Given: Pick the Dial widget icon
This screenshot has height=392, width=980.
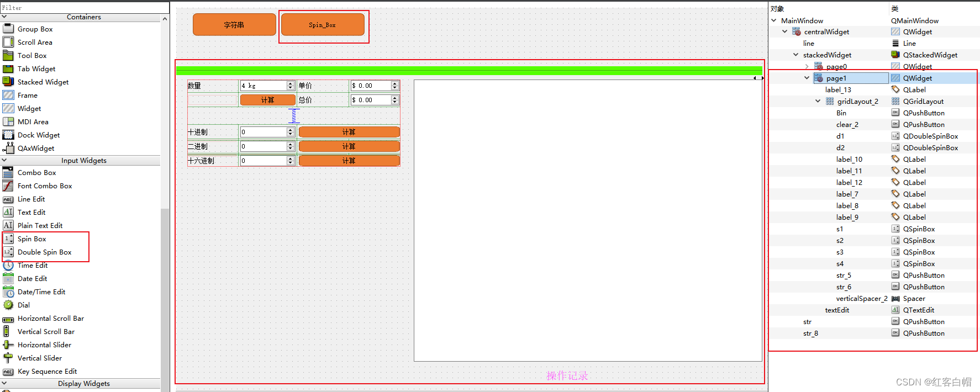Looking at the screenshot, I should 8,305.
